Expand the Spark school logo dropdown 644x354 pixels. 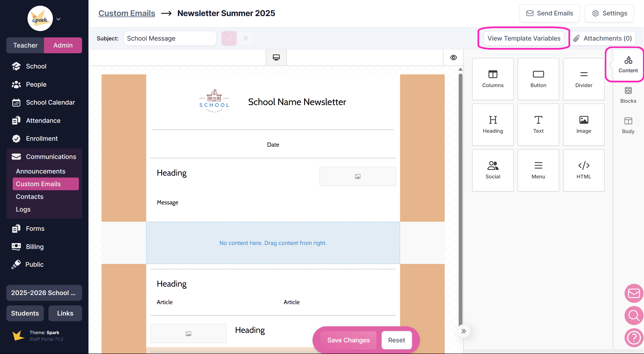point(59,19)
